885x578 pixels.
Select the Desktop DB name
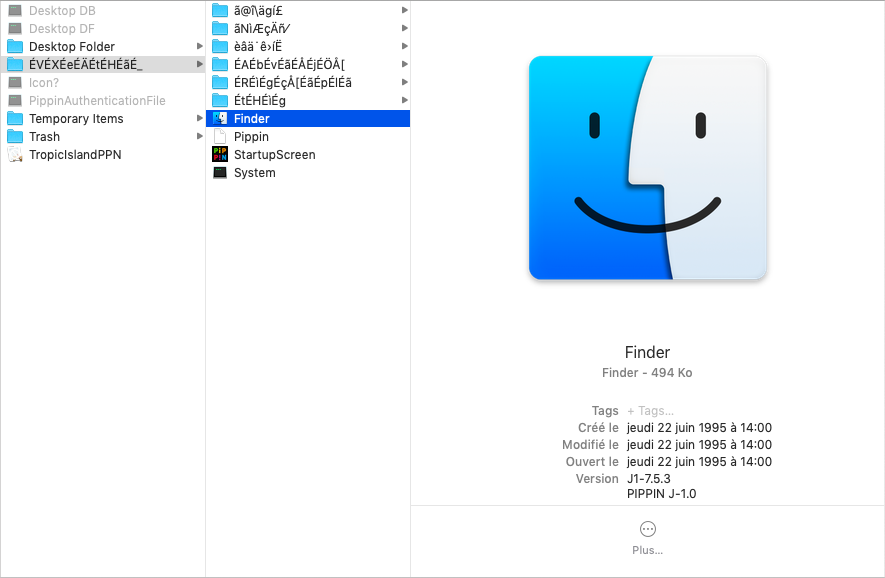[x=62, y=10]
